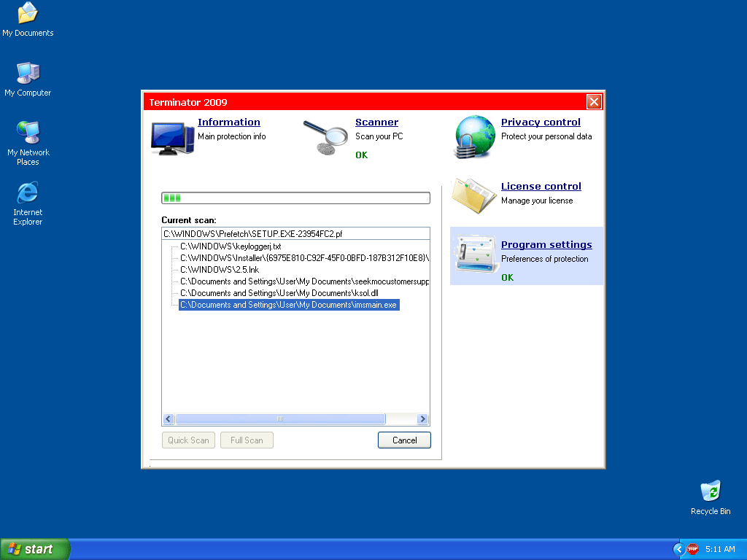Open the Privacy control link

pos(541,122)
